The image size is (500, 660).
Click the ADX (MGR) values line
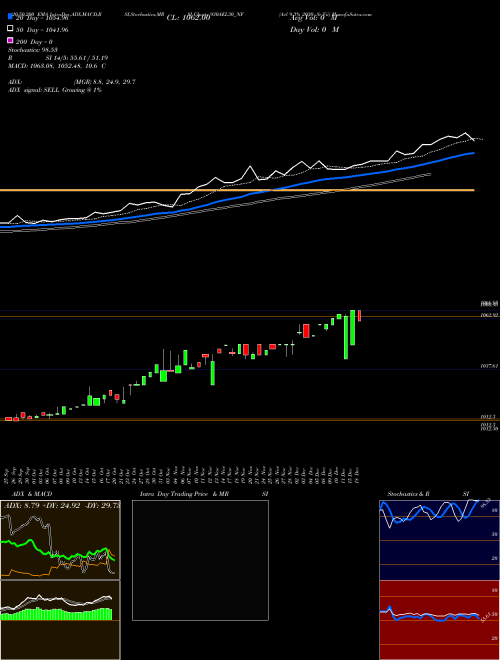(x=72, y=82)
